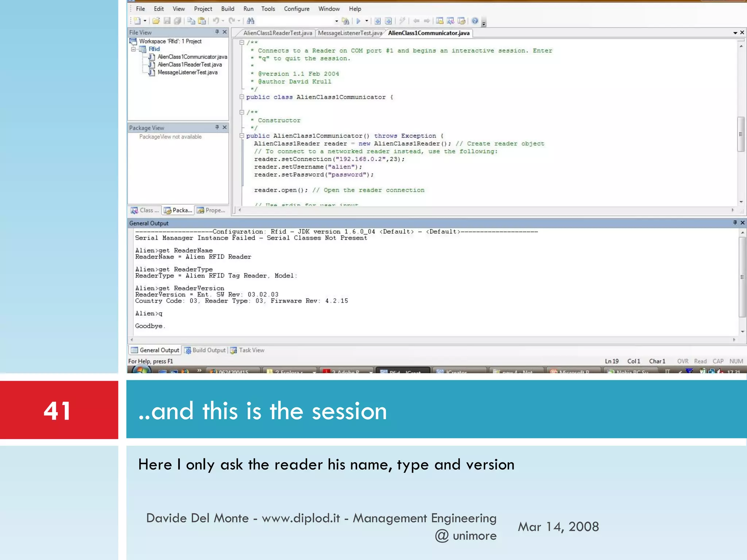Open the View menu

[x=179, y=9]
